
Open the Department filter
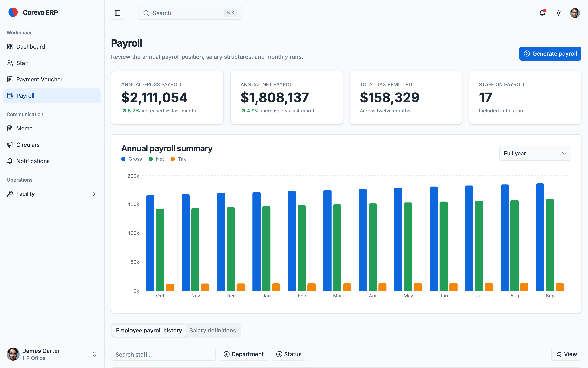click(x=243, y=354)
